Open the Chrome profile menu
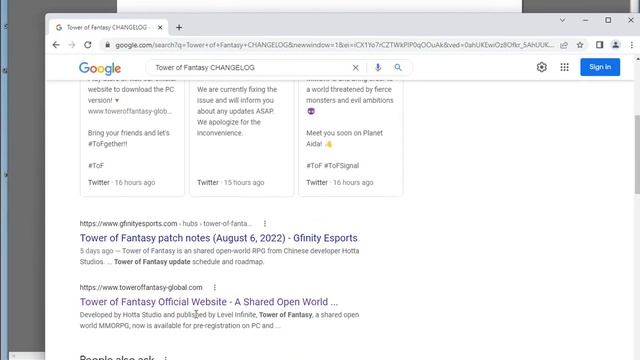The height and width of the screenshot is (360, 640). [x=616, y=45]
